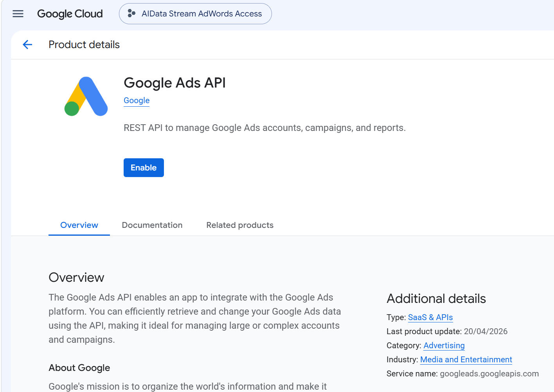The image size is (554, 392).
Task: Enable the Google Ads API
Action: pos(144,168)
